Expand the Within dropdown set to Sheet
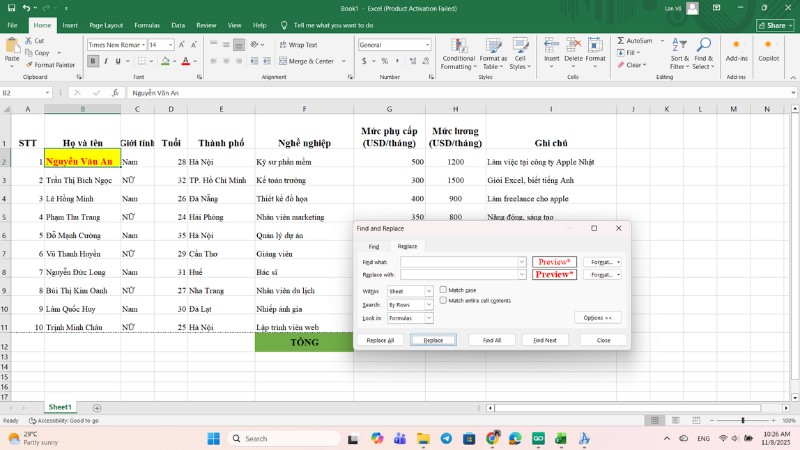 410,291
